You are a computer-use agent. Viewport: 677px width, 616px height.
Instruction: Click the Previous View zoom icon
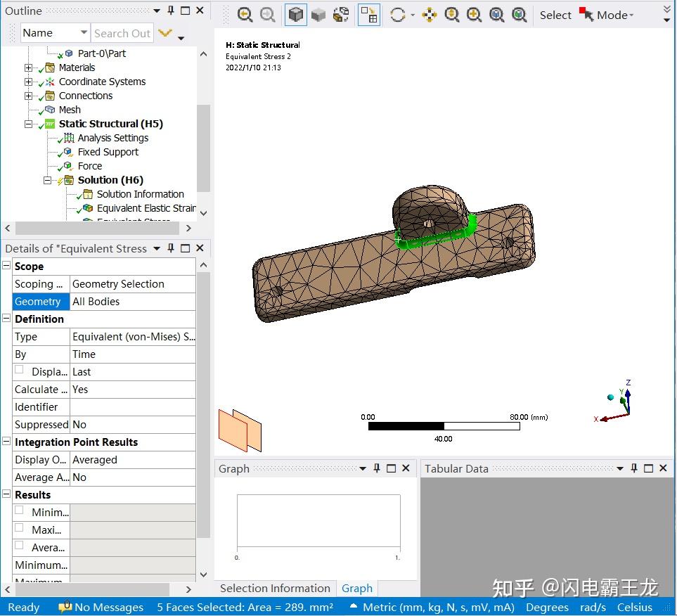click(245, 15)
